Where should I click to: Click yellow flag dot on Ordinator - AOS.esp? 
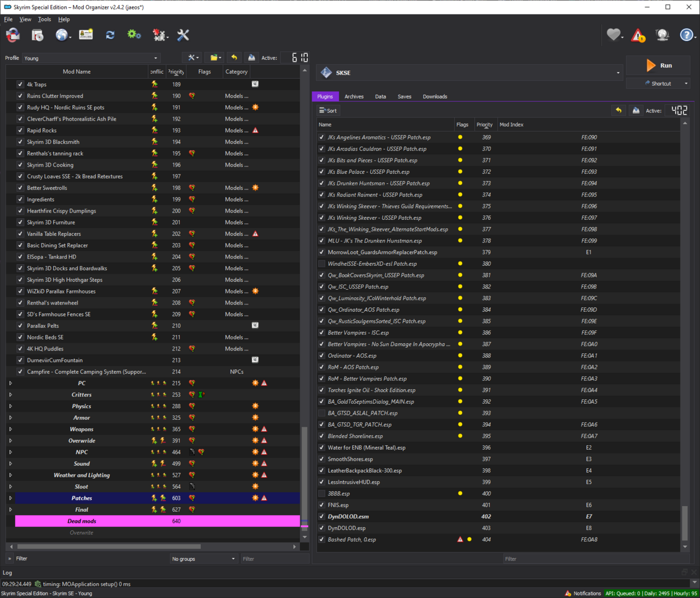click(460, 355)
